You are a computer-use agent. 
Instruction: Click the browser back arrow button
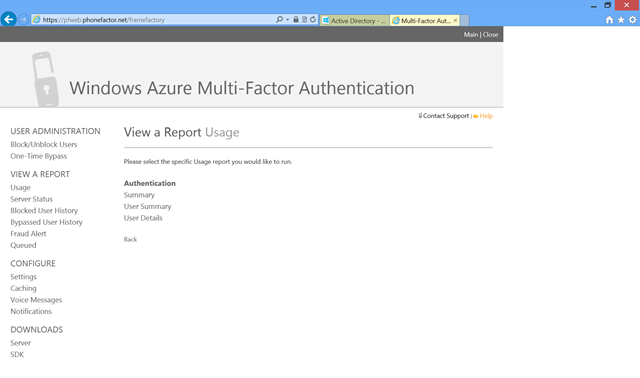(x=9, y=19)
